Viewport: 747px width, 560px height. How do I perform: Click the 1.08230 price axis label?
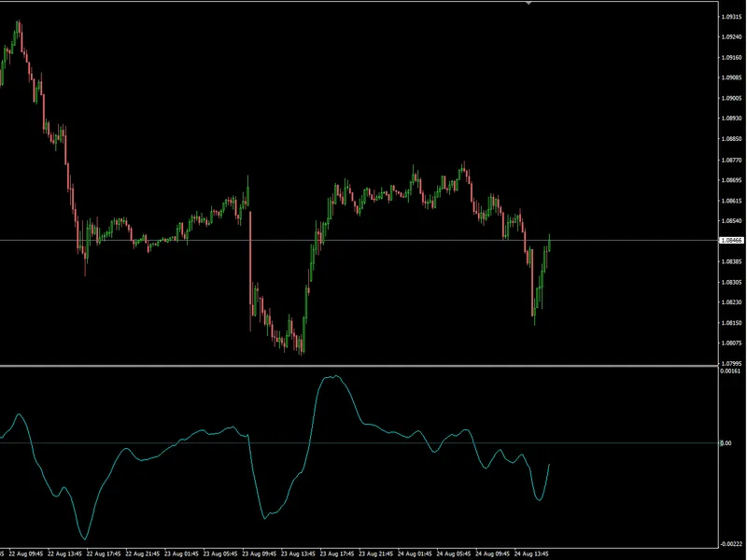(x=731, y=301)
